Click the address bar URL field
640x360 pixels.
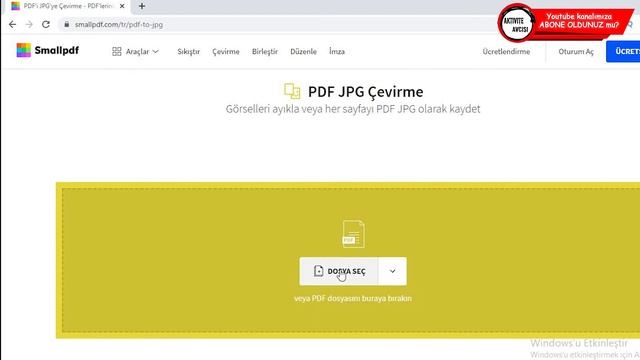(278, 24)
